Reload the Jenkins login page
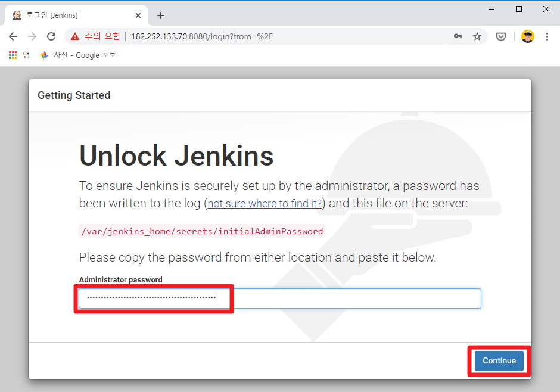 click(x=51, y=36)
